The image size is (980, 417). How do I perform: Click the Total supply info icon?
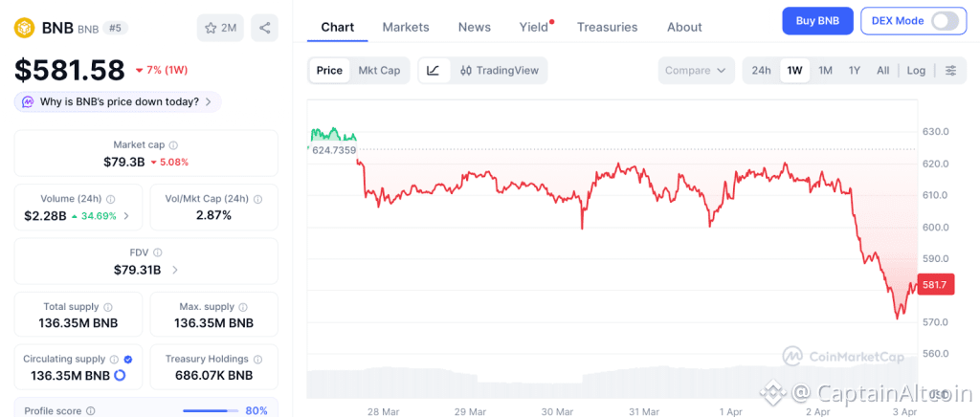pyautogui.click(x=107, y=307)
